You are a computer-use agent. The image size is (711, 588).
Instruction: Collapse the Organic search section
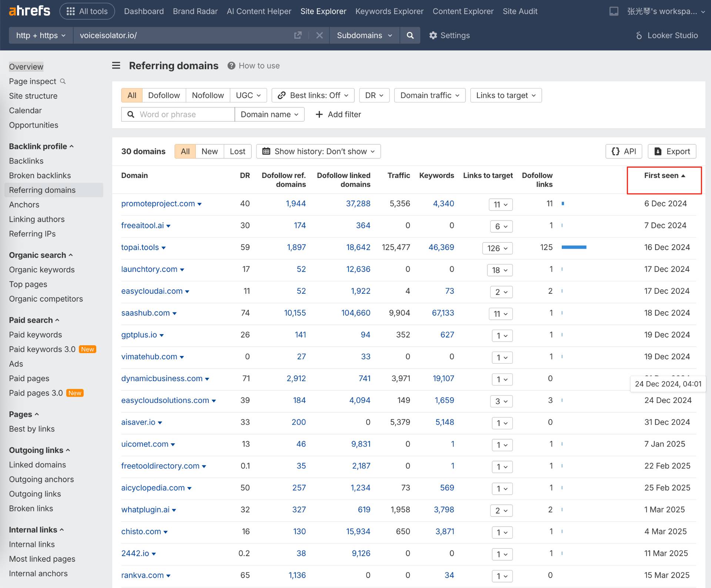41,255
